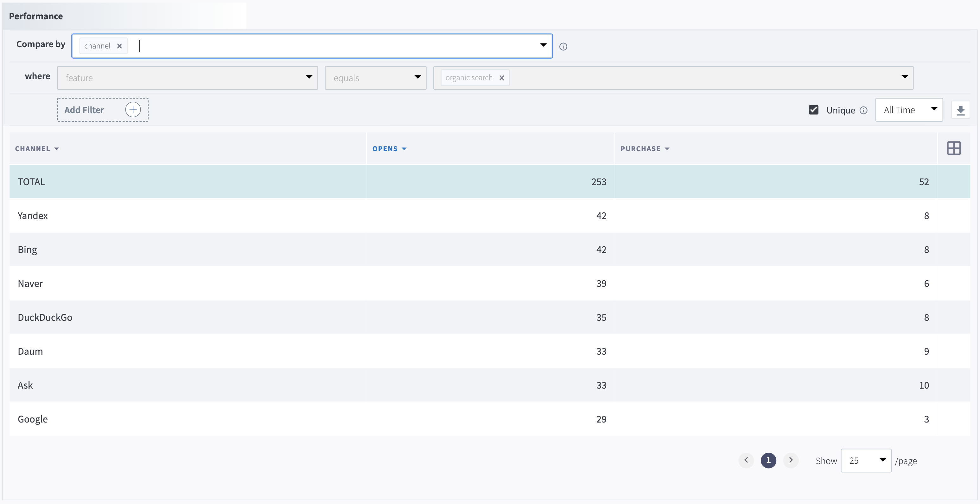The height and width of the screenshot is (504, 980).
Task: Change rows per page from 25
Action: click(865, 461)
